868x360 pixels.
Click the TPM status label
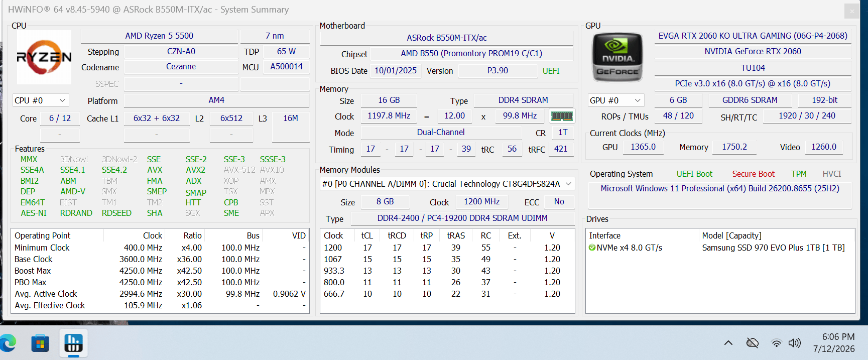[799, 174]
